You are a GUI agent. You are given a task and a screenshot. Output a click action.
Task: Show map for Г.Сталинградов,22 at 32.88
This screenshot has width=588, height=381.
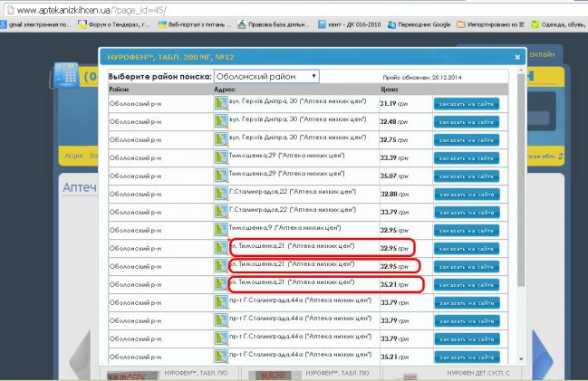tap(221, 194)
